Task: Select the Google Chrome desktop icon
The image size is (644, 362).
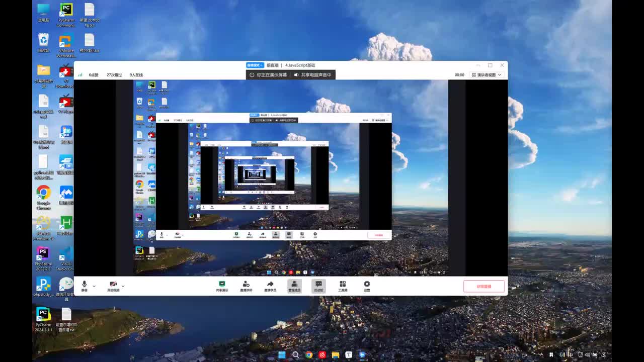Action: (x=44, y=198)
